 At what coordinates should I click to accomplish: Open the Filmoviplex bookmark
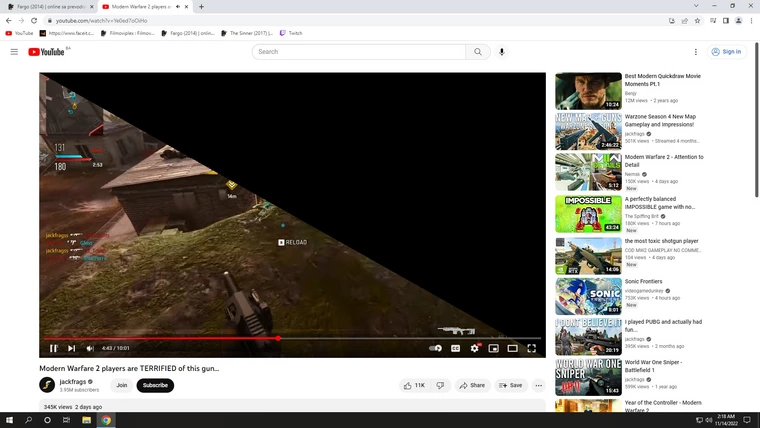pos(127,33)
